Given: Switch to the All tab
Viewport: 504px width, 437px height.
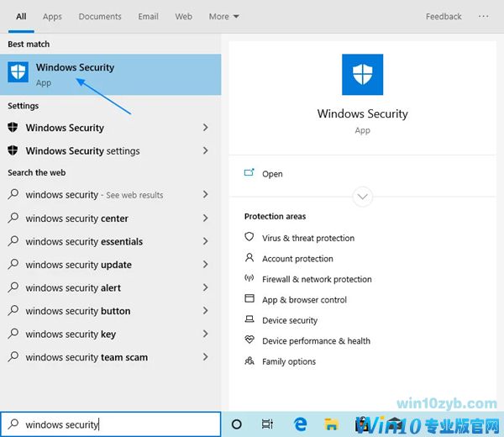Looking at the screenshot, I should 21,17.
